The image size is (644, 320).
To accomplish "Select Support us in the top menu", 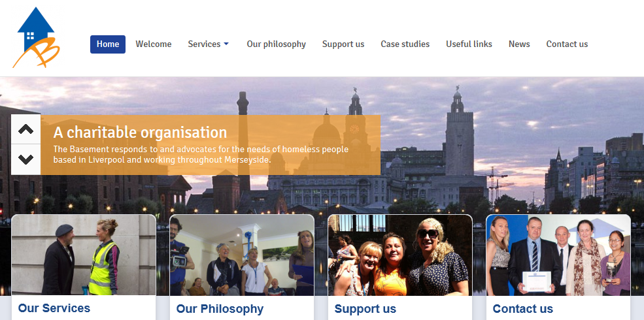I will 343,44.
